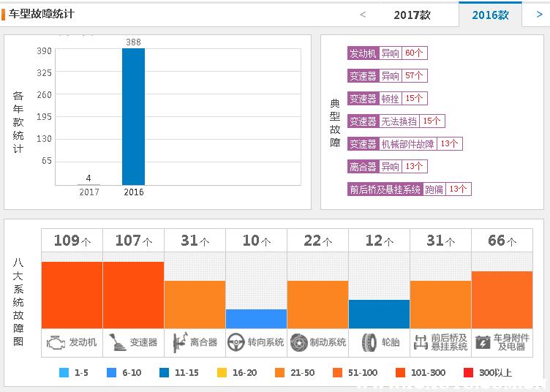This screenshot has height=392, width=550.
Task: Switch to the 2017款 tab
Action: coord(412,15)
